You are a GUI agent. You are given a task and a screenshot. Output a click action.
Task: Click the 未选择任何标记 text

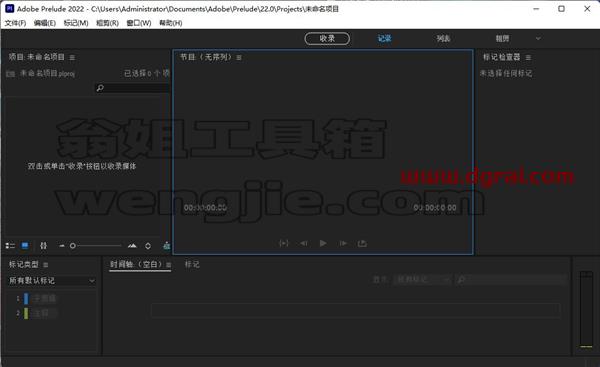point(506,73)
